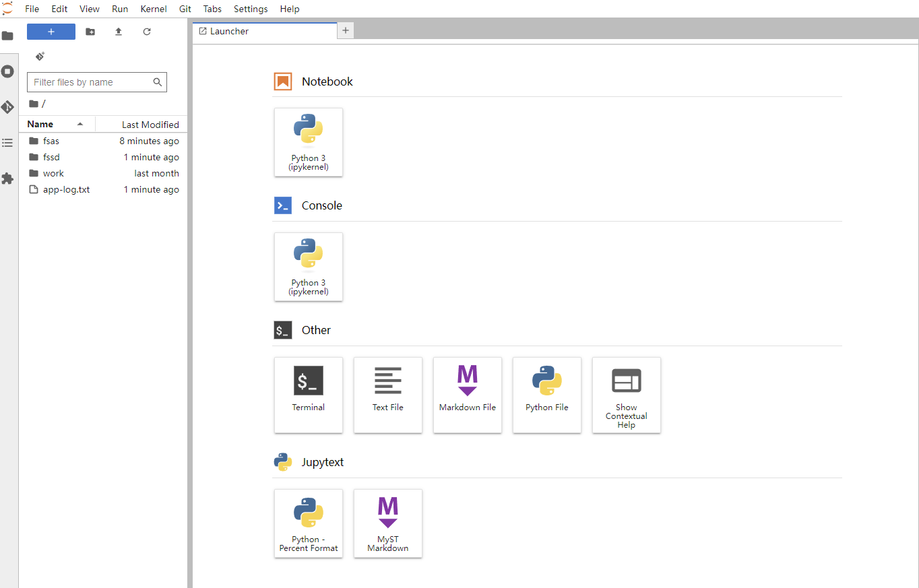The image size is (919, 588).
Task: Open the Help menu
Action: pyautogui.click(x=290, y=9)
